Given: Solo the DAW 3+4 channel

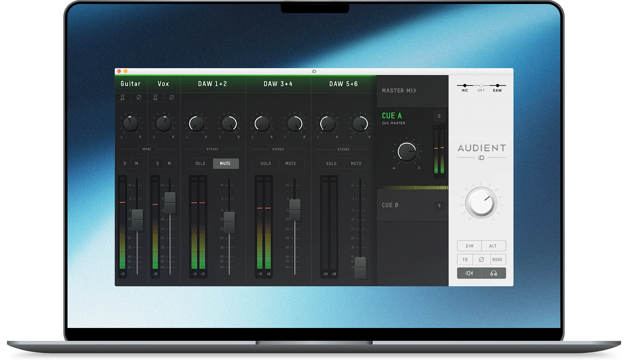Looking at the screenshot, I should click(266, 163).
